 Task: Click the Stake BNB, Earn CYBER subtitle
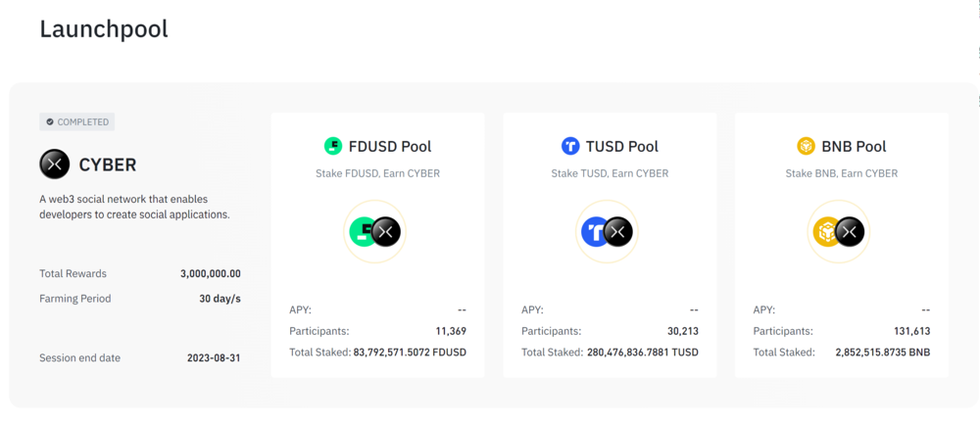[841, 173]
